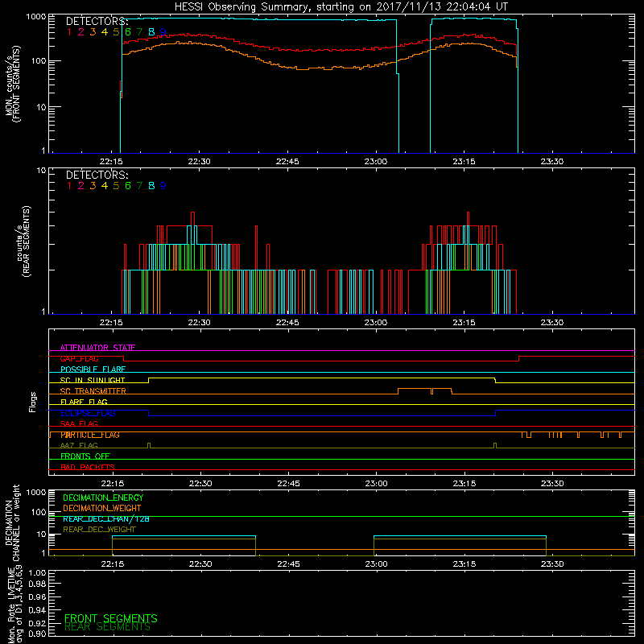Click the 23:00 time label under front segments plot
The image size is (644, 644).
point(375,162)
